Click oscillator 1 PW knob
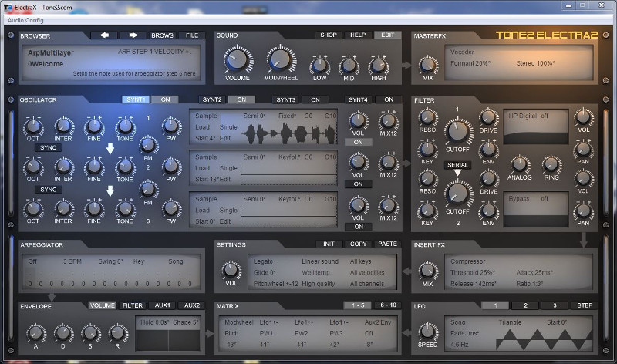617x364 pixels. (170, 126)
